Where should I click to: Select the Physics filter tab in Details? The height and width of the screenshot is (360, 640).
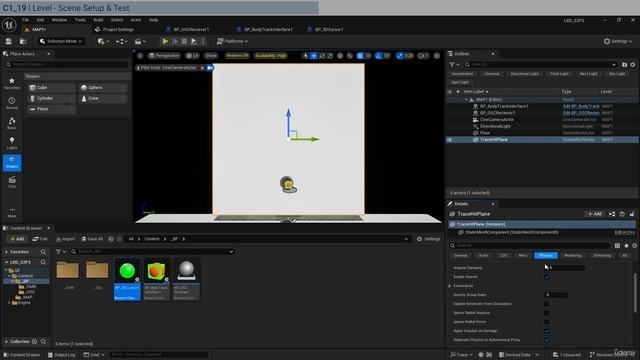[x=546, y=256]
